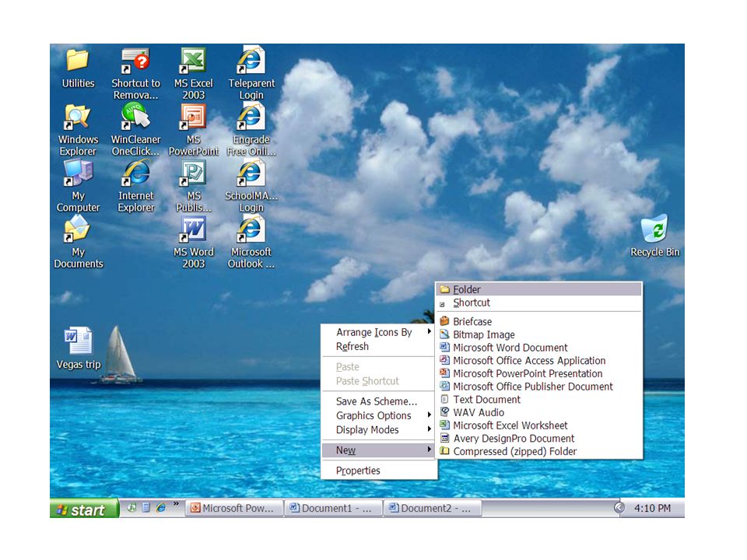Viewport: 747px width, 560px height.
Task: Choose Microsoft Office Publisher Document
Action: click(x=538, y=387)
